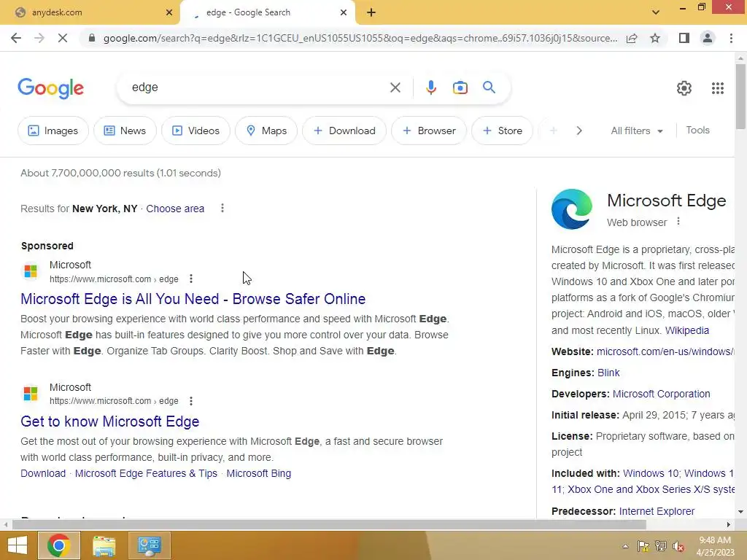
Task: Open ad options for sponsored Microsoft result
Action: tap(191, 279)
